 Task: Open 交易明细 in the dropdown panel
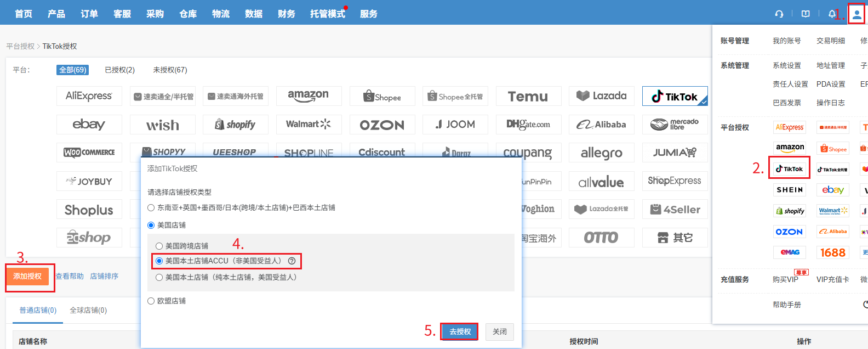pos(831,41)
